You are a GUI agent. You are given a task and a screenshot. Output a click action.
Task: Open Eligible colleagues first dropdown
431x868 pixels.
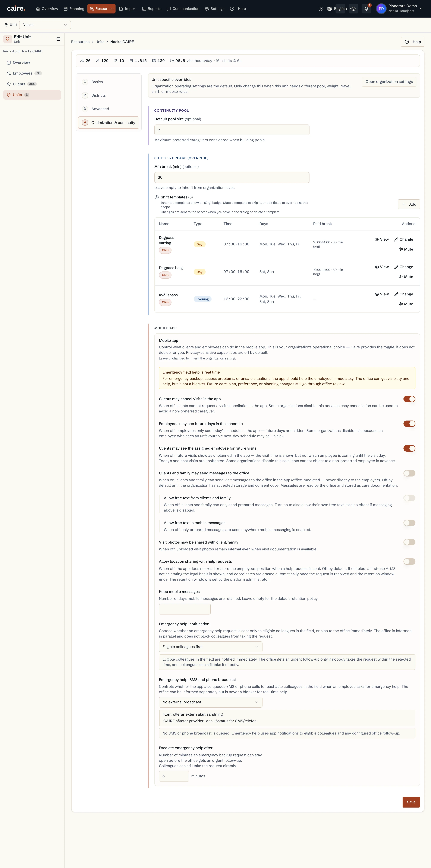click(x=210, y=647)
